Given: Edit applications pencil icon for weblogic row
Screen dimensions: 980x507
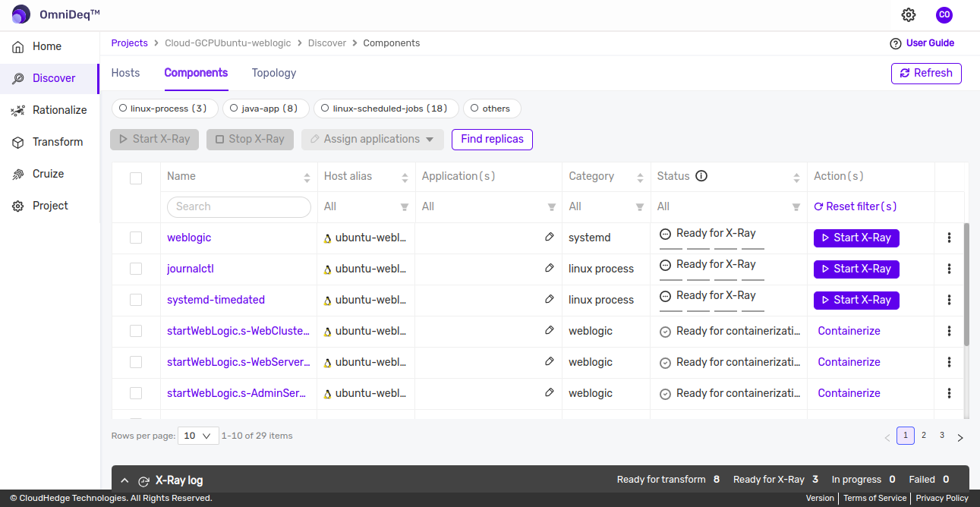Looking at the screenshot, I should pyautogui.click(x=550, y=237).
